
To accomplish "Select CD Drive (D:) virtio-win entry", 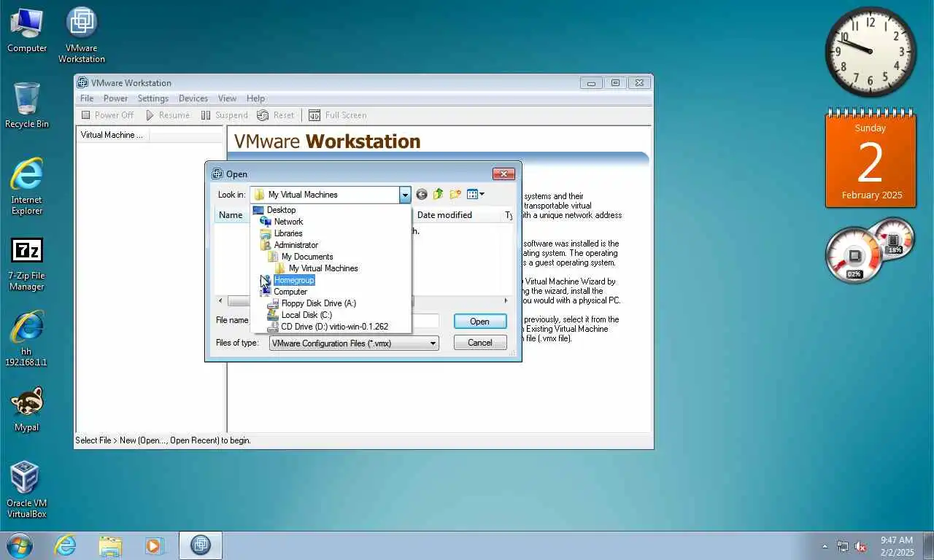I will (333, 327).
